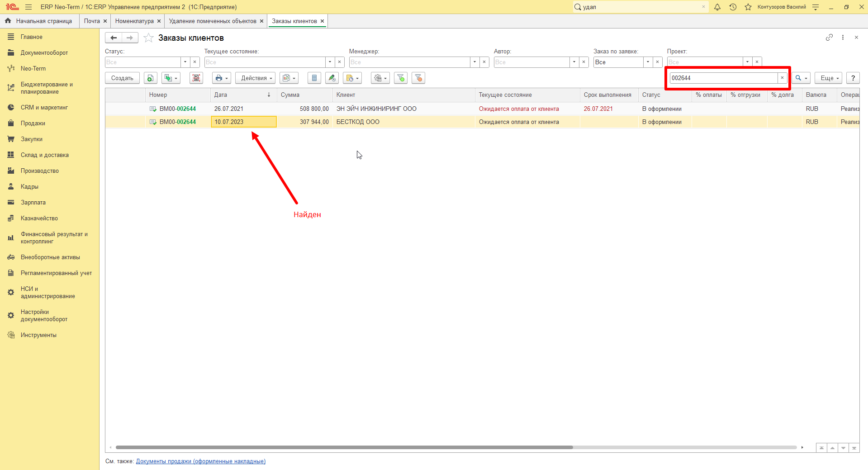The height and width of the screenshot is (470, 868).
Task: Click the horizontal scrollbar of the orders table
Action: point(344,447)
